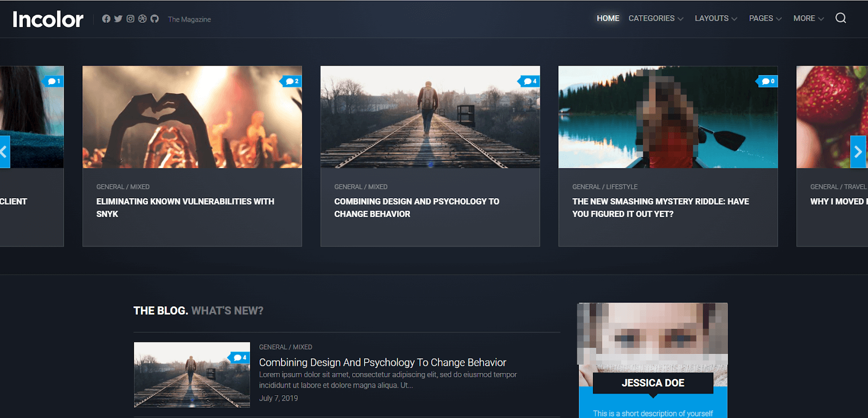
Task: Open 'Combining Design And Psychology' blog list title
Action: pos(382,362)
